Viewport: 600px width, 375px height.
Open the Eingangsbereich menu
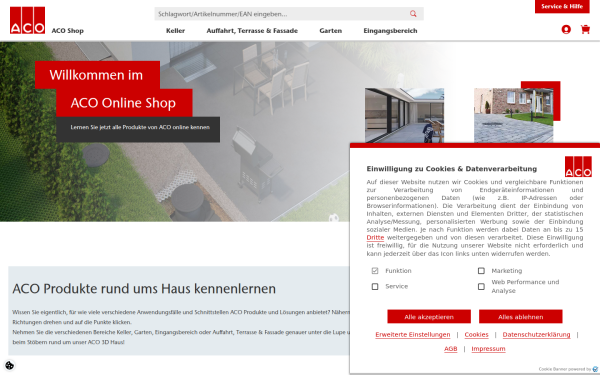pos(390,31)
